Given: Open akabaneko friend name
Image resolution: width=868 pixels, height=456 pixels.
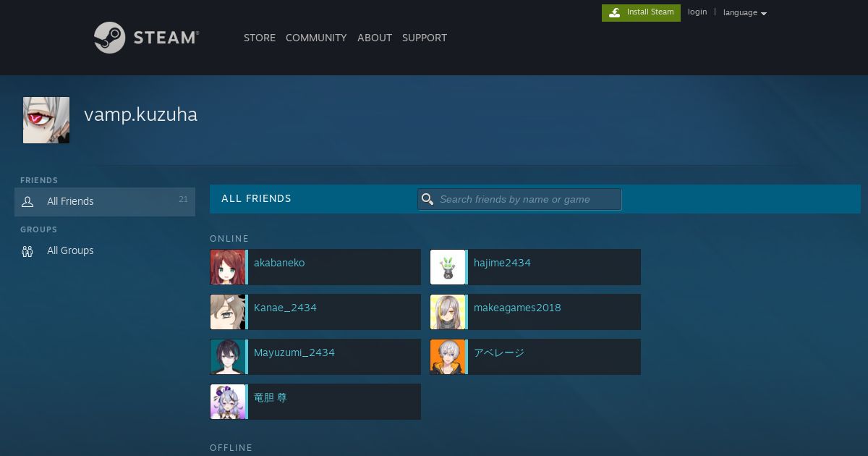Looking at the screenshot, I should point(279,263).
